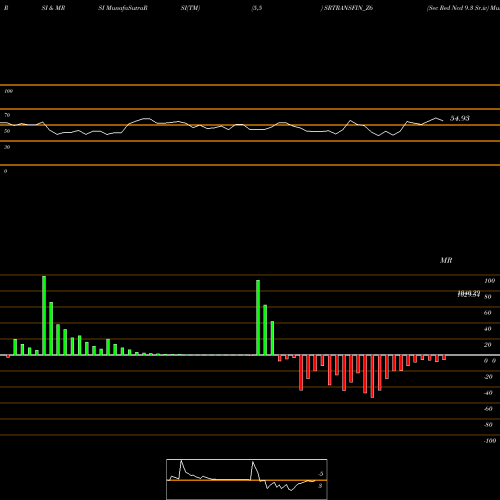Click the 'Sec Red Ncd 9.3 Sr.ix' header text

click(457, 8)
